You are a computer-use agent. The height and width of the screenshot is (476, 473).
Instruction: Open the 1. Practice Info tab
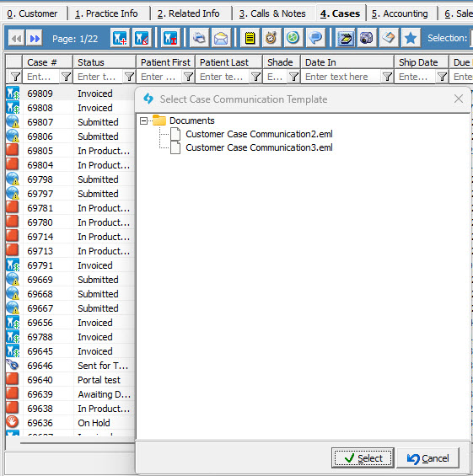coord(106,13)
